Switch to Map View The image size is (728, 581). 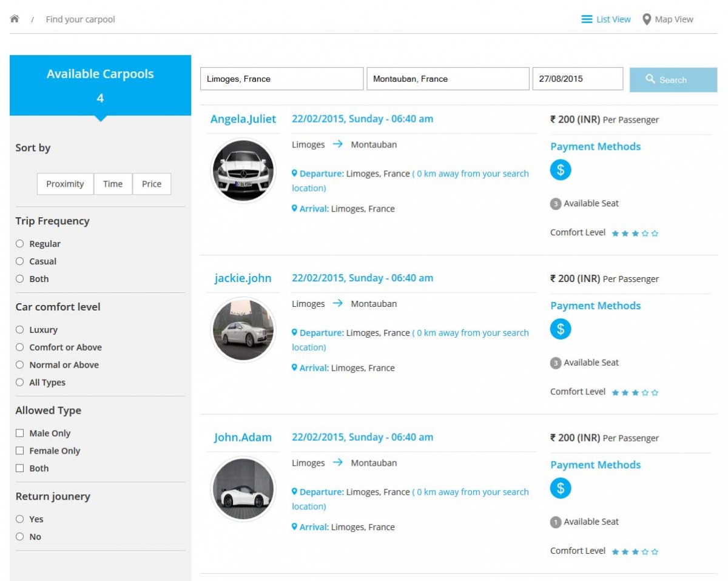[667, 19]
